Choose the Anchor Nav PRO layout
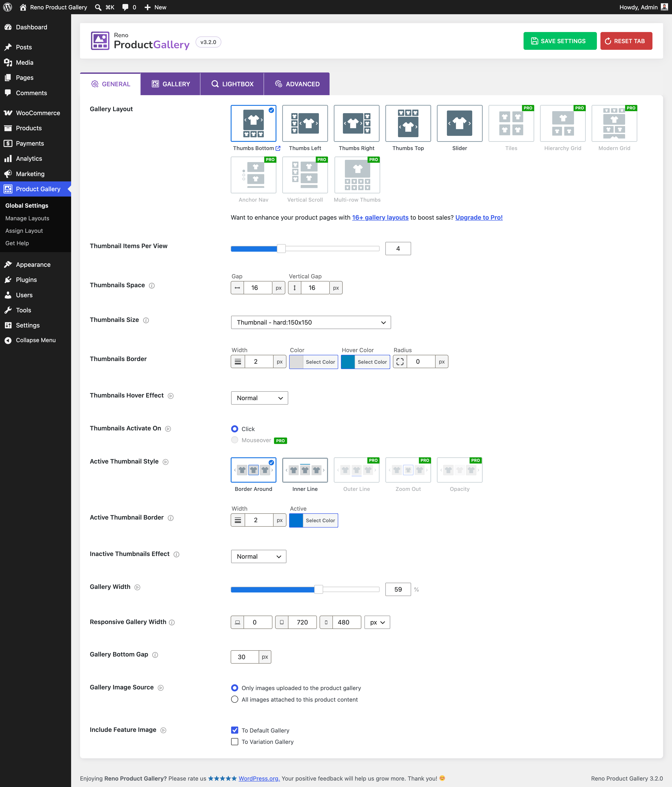 253,175
